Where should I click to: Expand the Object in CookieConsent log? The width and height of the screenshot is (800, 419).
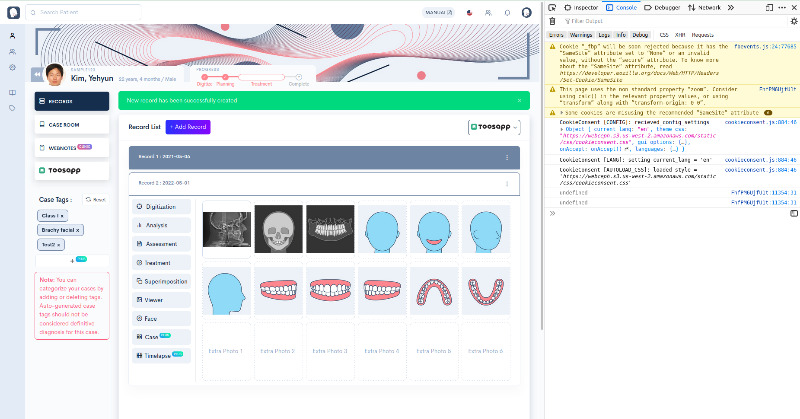coord(561,130)
